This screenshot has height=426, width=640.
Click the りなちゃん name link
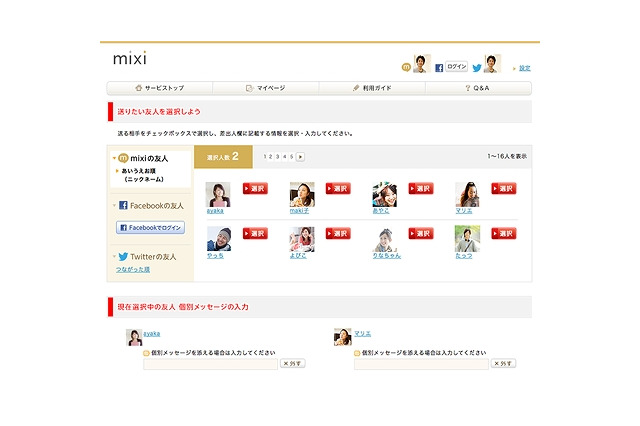(x=387, y=256)
